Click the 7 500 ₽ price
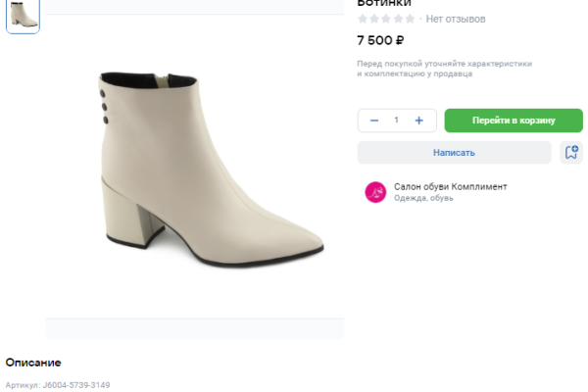588x392 pixels. tap(380, 40)
